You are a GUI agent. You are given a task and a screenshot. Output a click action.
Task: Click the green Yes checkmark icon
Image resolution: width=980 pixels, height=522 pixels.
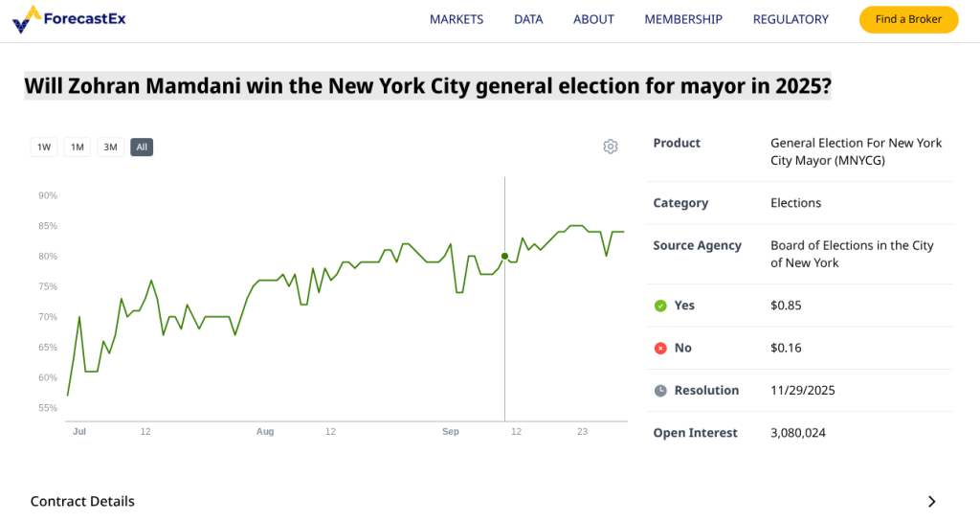click(660, 306)
